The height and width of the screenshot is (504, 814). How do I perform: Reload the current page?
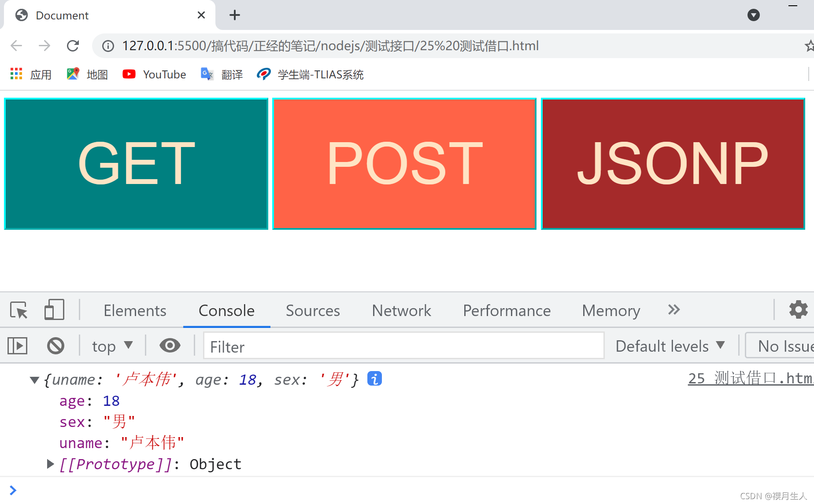pyautogui.click(x=73, y=45)
